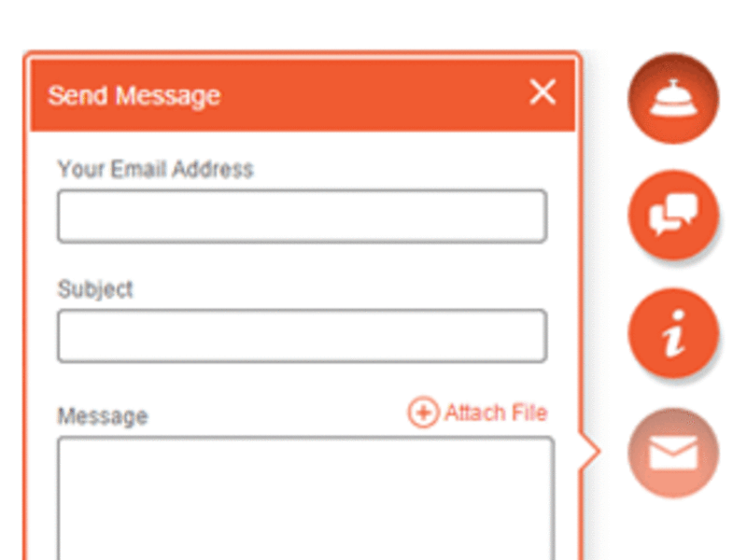Click the callout arrow pointing to envelope
747x560 pixels.
pos(591,452)
